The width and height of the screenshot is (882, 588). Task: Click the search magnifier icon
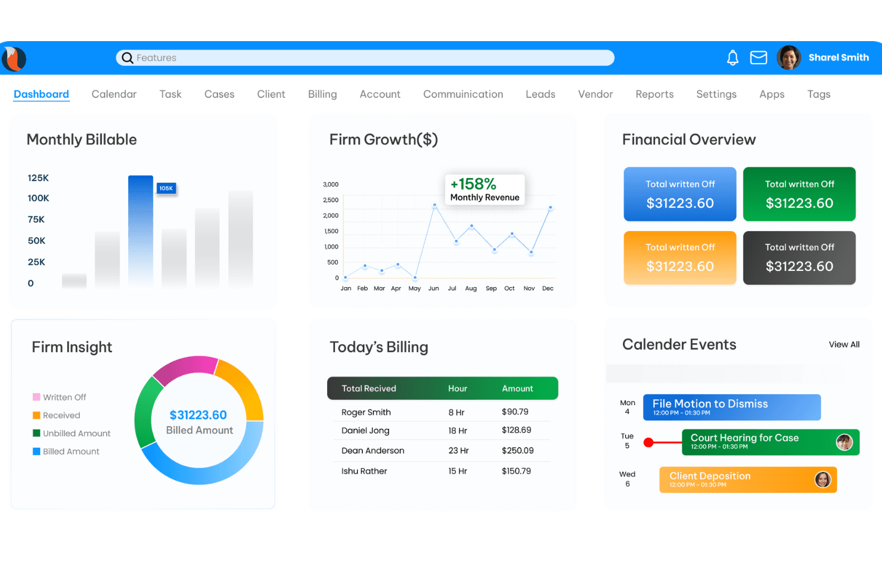pyautogui.click(x=128, y=58)
